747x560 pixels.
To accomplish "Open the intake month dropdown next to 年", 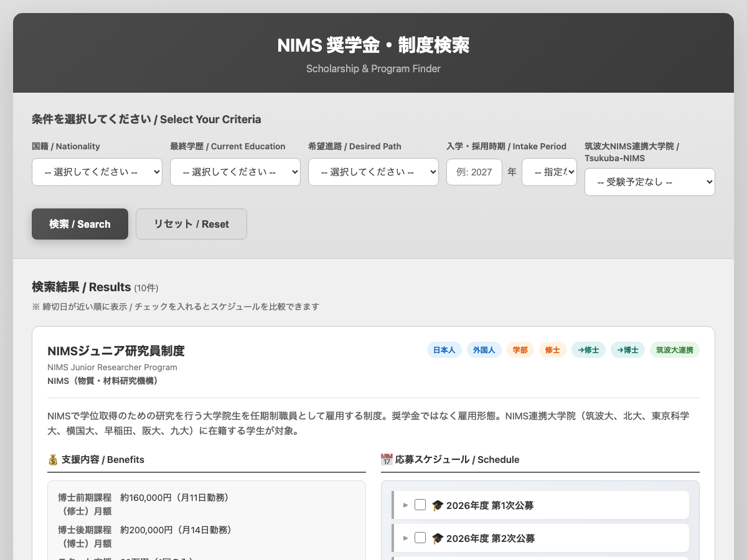I will point(549,172).
